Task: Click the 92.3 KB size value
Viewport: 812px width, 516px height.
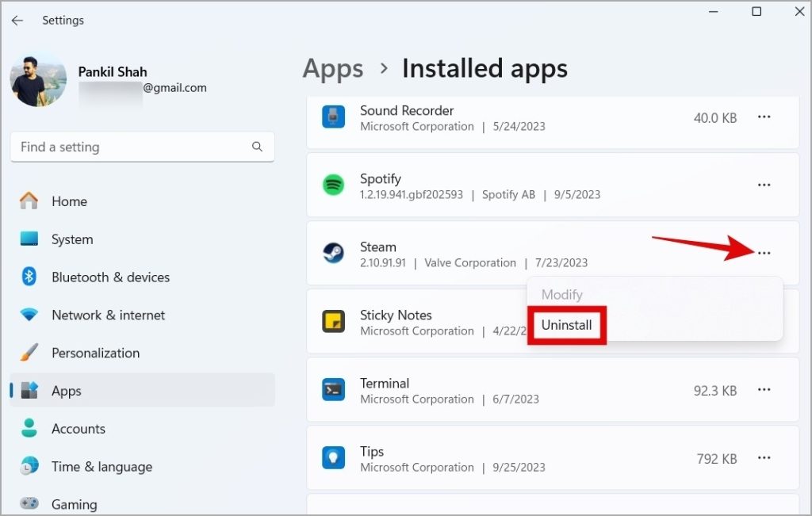Action: pos(715,391)
